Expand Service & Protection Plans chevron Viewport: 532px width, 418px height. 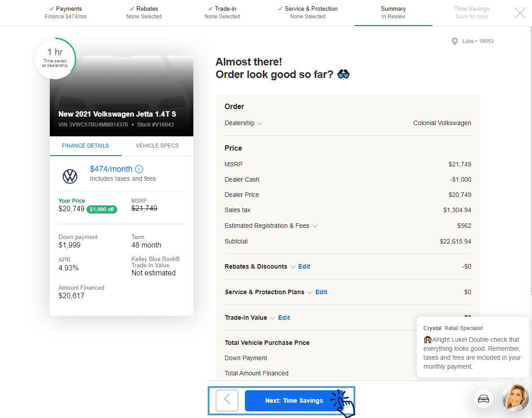[x=310, y=292]
